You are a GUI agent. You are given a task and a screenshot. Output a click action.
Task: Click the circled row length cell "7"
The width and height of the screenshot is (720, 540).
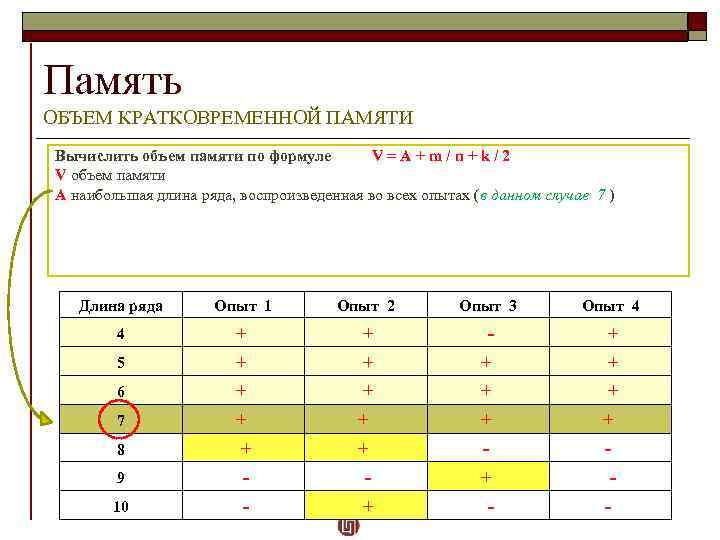tap(120, 420)
